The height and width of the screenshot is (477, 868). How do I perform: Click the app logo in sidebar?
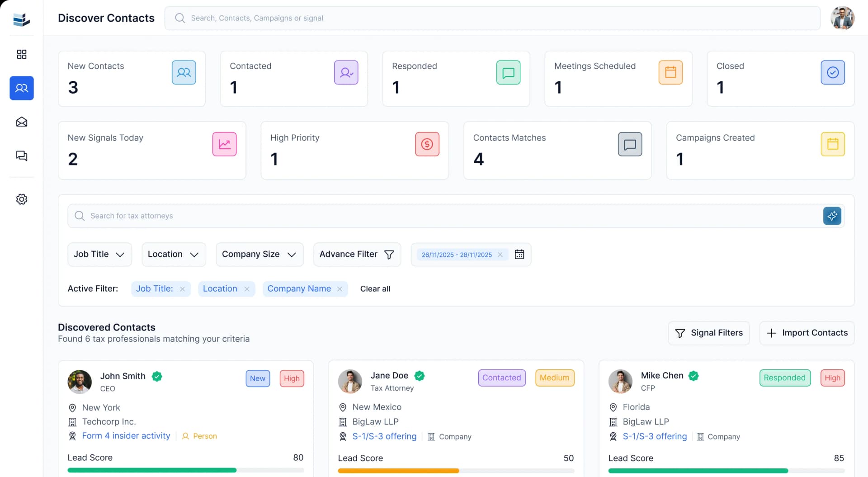pyautogui.click(x=21, y=19)
